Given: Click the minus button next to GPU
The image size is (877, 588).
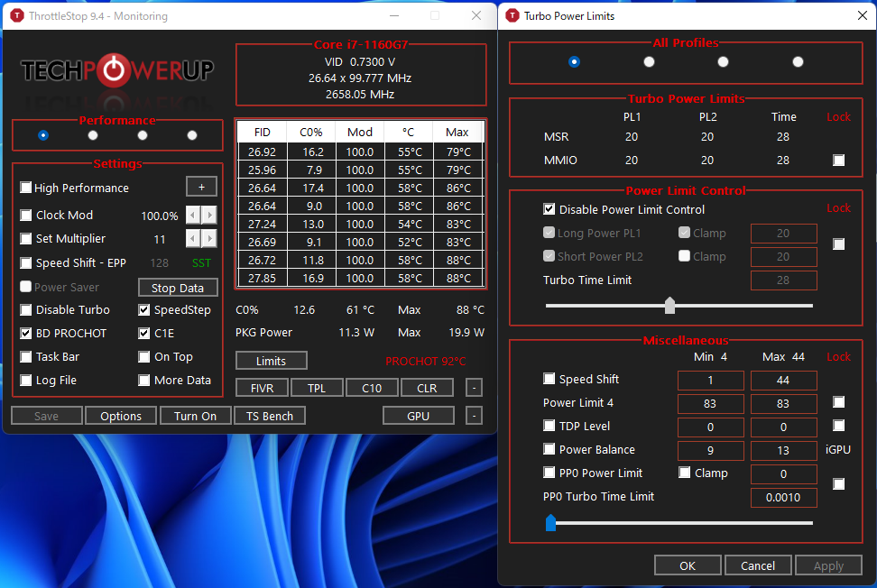Looking at the screenshot, I should (x=474, y=415).
